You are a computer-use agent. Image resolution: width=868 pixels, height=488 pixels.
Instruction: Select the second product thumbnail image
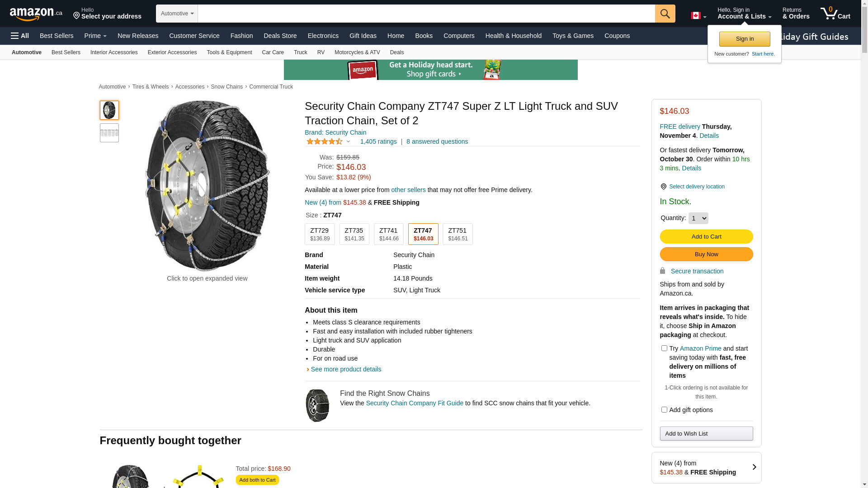pos(109,133)
